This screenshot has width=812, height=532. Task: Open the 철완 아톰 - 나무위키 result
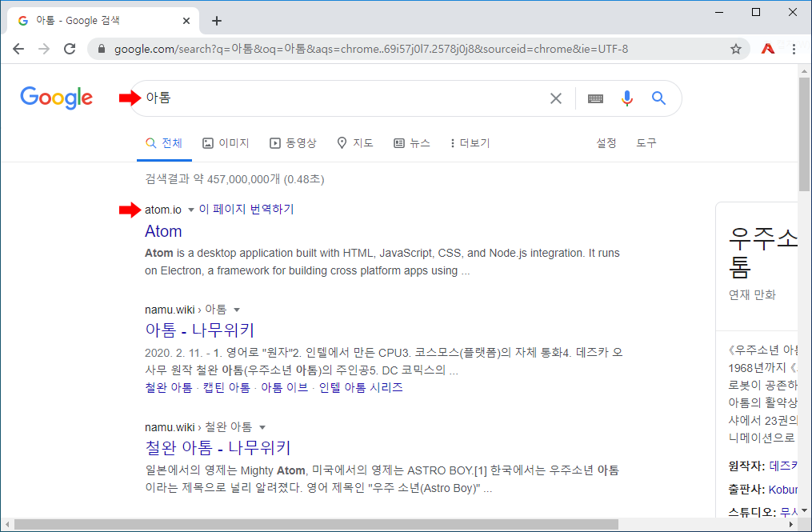tap(218, 447)
